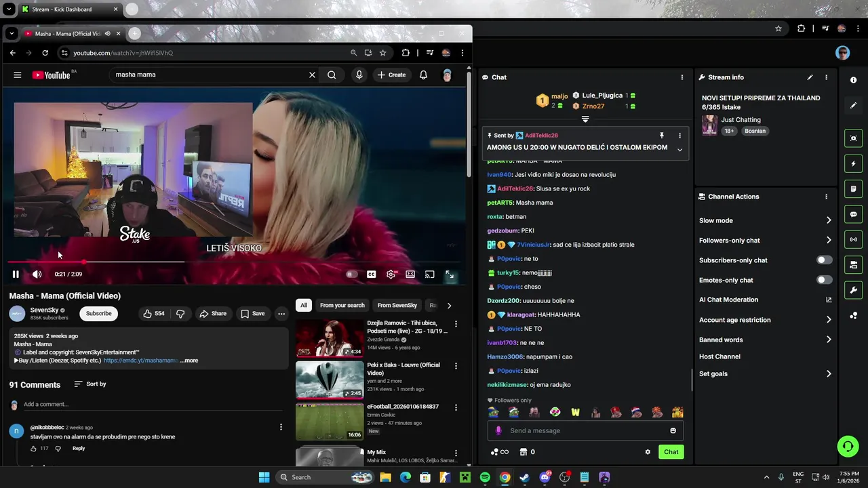This screenshot has width=868, height=488.
Task: Switch video to theater mode
Action: 410,274
